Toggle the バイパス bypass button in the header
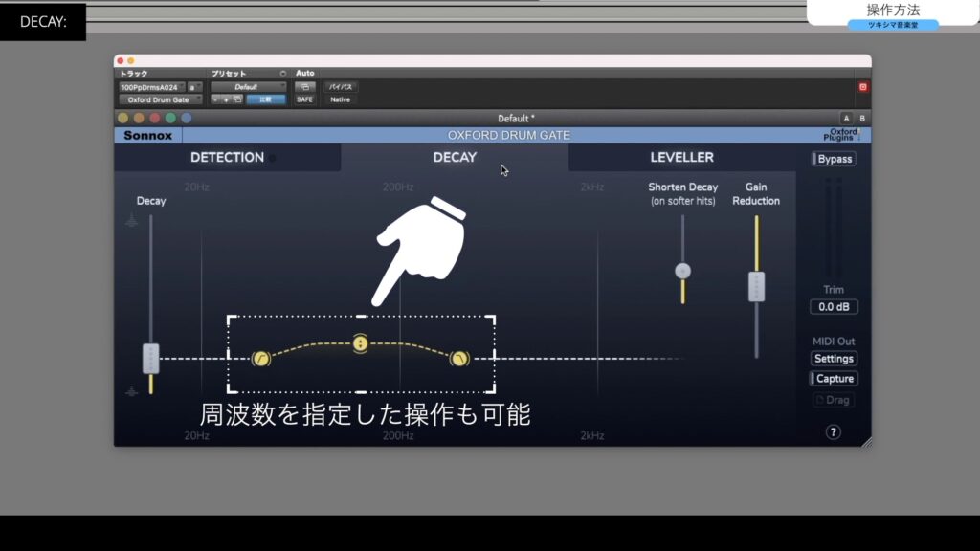The image size is (980, 551). coord(341,87)
